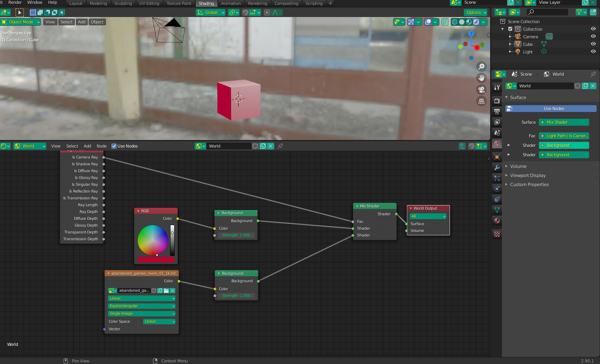This screenshot has height=364, width=600.
Task: Toggle Use Nodes checkbox in node editor
Action: tap(114, 146)
